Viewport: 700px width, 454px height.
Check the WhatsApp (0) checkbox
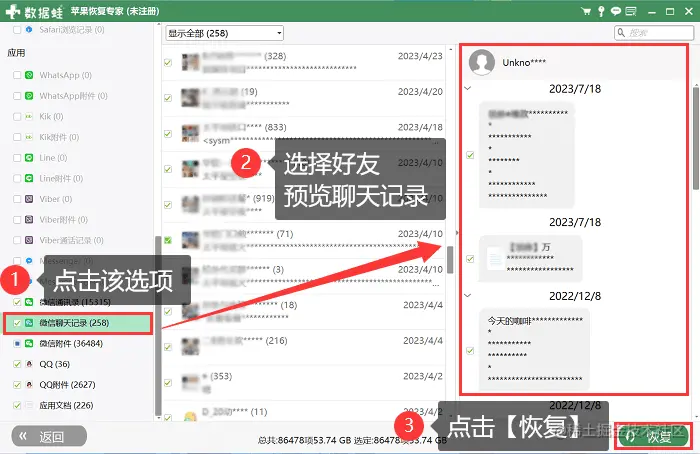17,75
